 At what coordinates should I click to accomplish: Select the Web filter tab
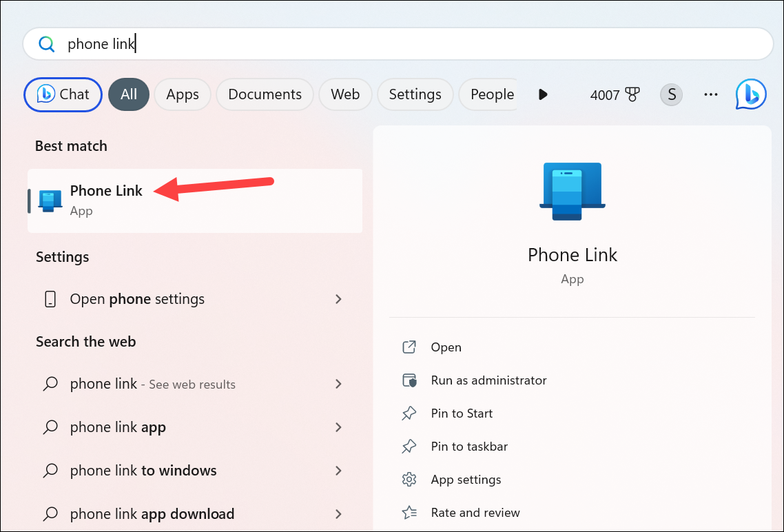tap(345, 94)
